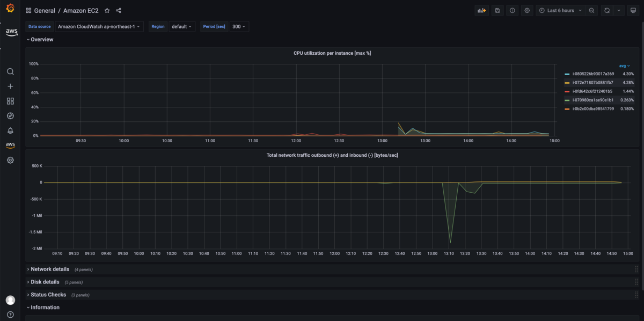Click the (4 panels) count text
The height and width of the screenshot is (321, 644).
(83, 269)
